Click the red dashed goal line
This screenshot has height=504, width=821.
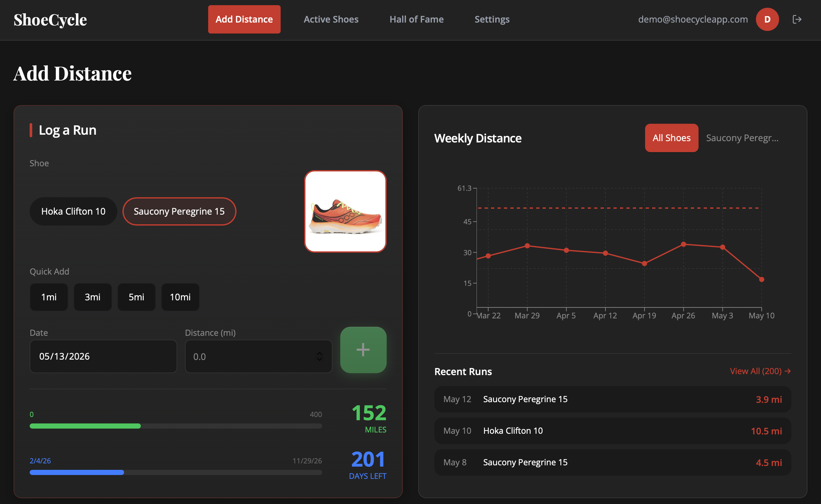pyautogui.click(x=619, y=208)
